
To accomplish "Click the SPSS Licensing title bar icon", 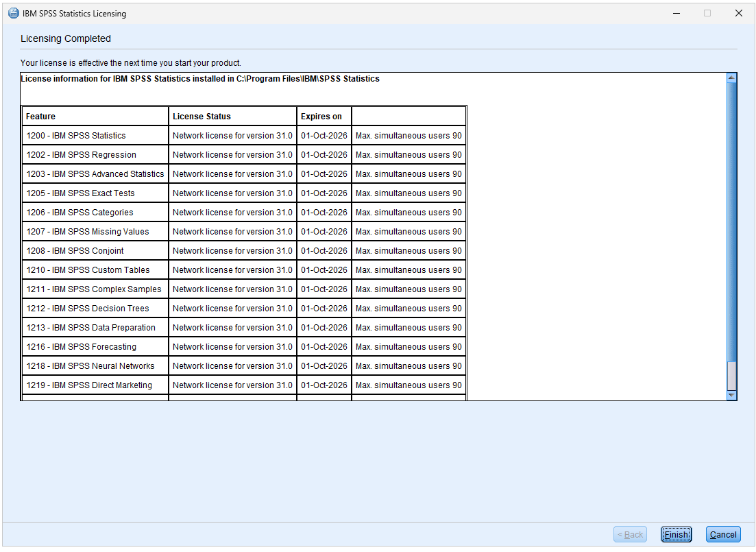I will 13,14.
